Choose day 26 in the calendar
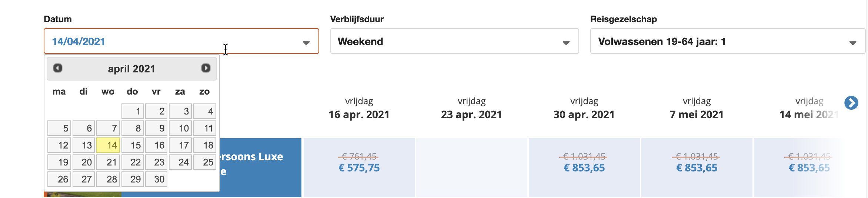868x198 pixels. click(x=59, y=179)
